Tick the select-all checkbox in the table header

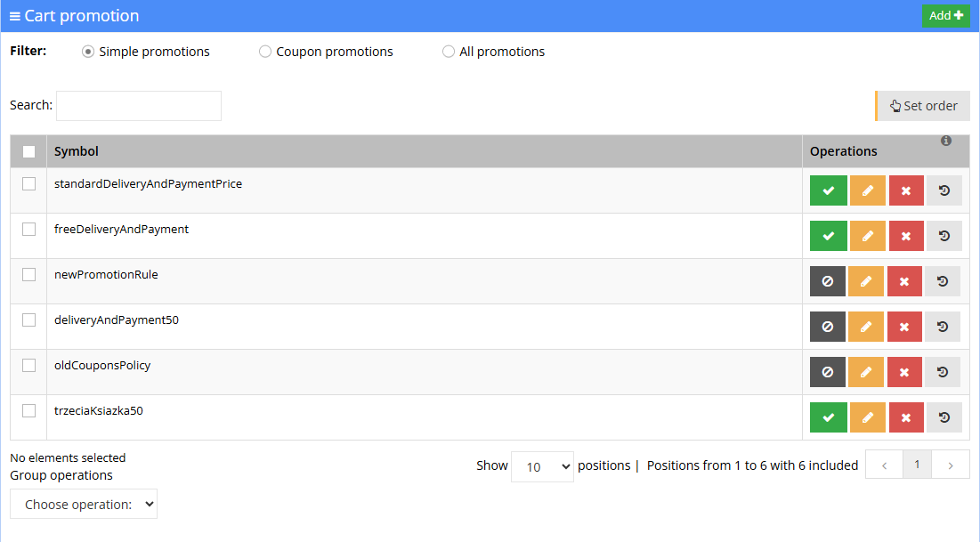pos(28,151)
